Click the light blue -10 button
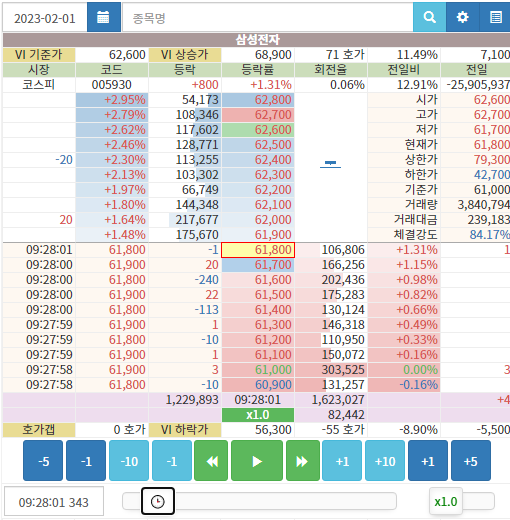 (129, 461)
